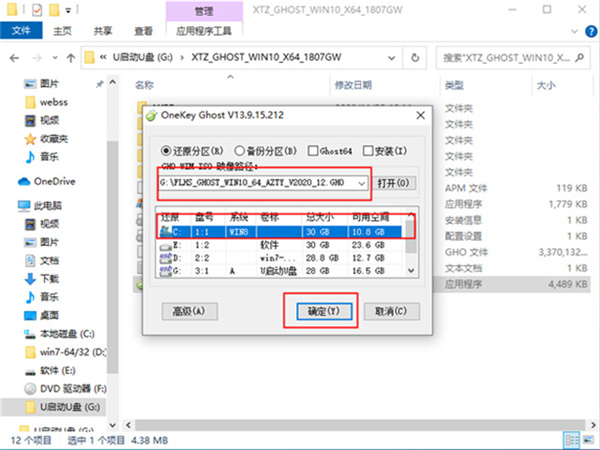Click the 取消(C) button
This screenshot has height=450, width=600.
[391, 311]
